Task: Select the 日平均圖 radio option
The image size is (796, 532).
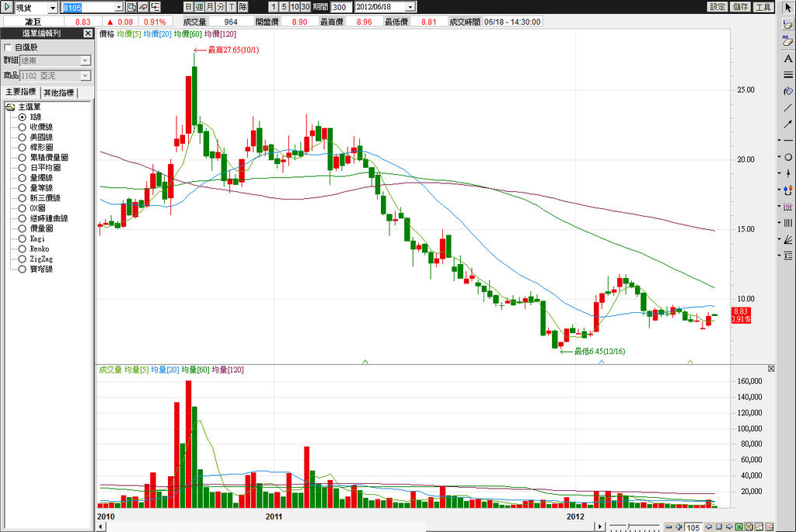Action: (x=23, y=168)
